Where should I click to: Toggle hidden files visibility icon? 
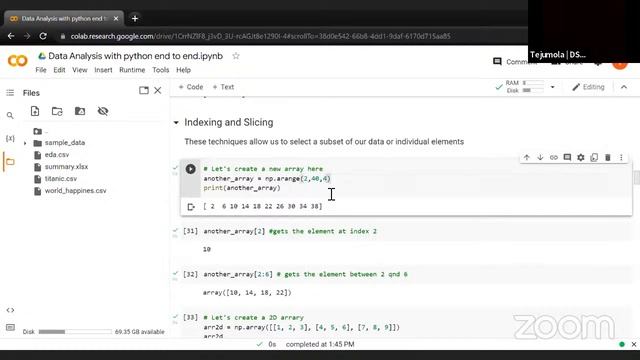pyautogui.click(x=103, y=111)
